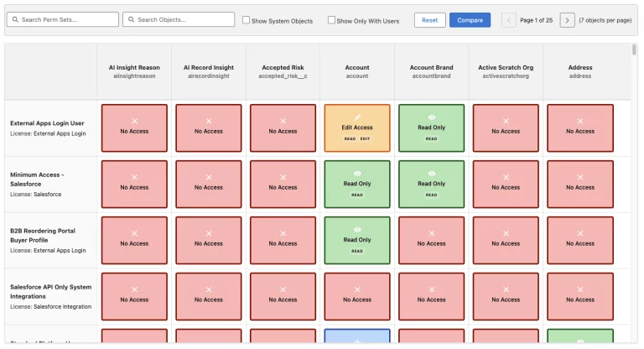Click eye icon in B2B Reordering Account cell

coord(357,230)
